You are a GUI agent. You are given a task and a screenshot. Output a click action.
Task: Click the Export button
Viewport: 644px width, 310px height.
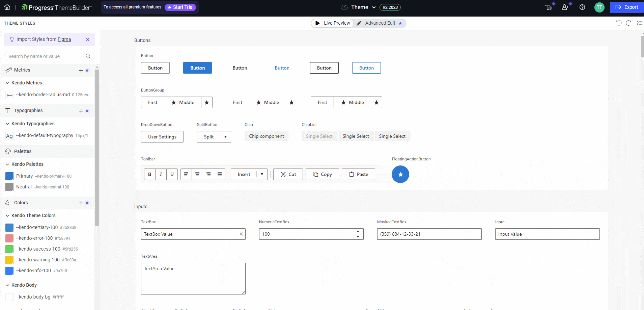[627, 7]
